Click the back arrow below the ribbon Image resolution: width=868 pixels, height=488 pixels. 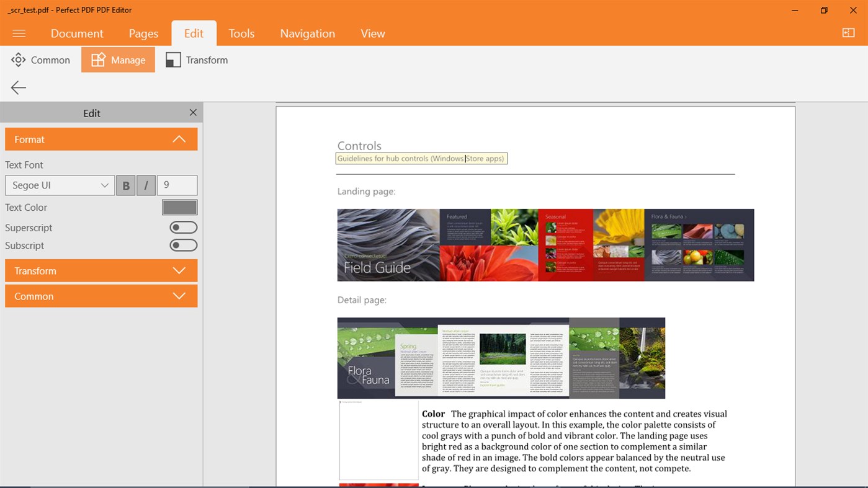pyautogui.click(x=18, y=87)
